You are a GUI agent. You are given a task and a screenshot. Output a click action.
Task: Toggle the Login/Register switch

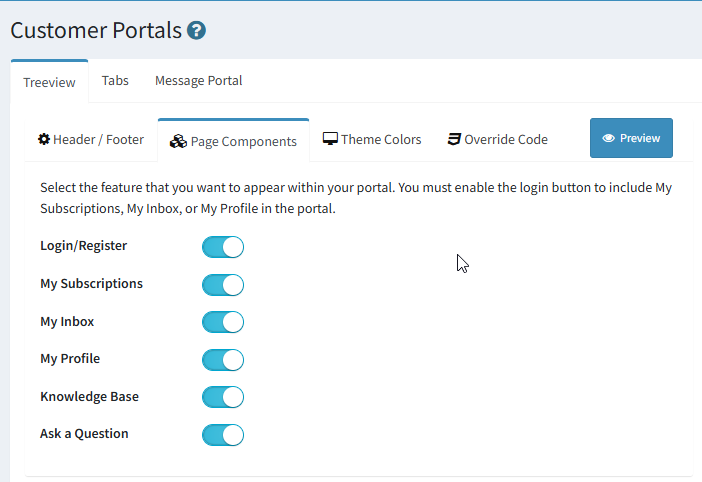pyautogui.click(x=223, y=247)
